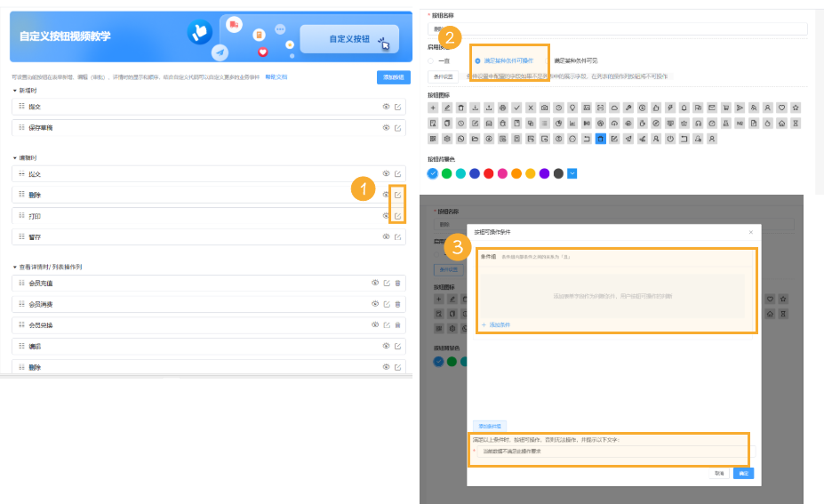824x504 pixels.
Task: Click the 添加条件组 button
Action: [490, 426]
